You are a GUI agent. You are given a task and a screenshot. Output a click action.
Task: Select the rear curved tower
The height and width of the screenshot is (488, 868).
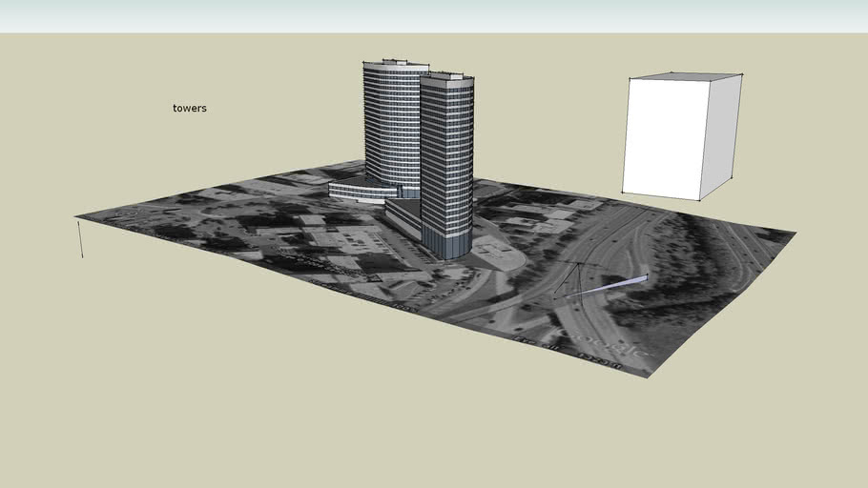391,124
